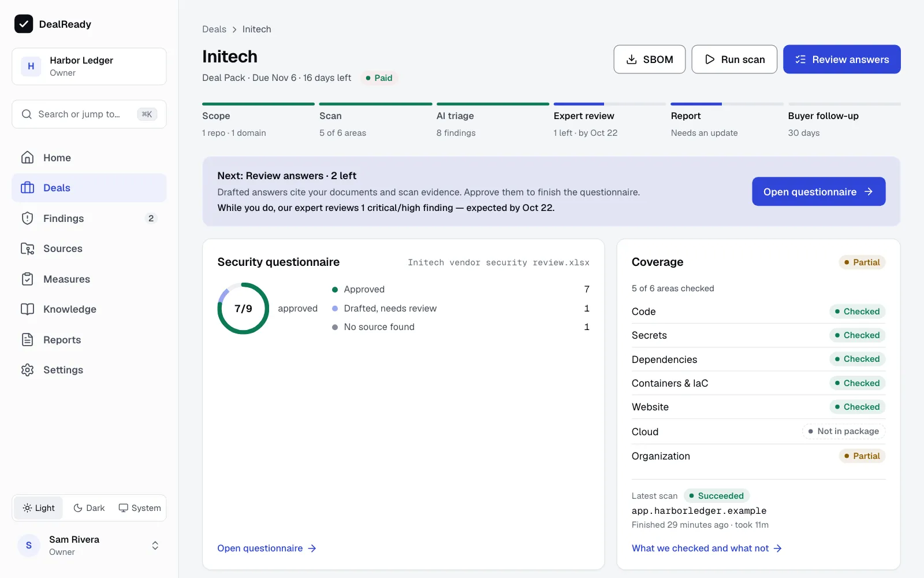Click the Sources folder icon
Image resolution: width=924 pixels, height=578 pixels.
tap(27, 249)
